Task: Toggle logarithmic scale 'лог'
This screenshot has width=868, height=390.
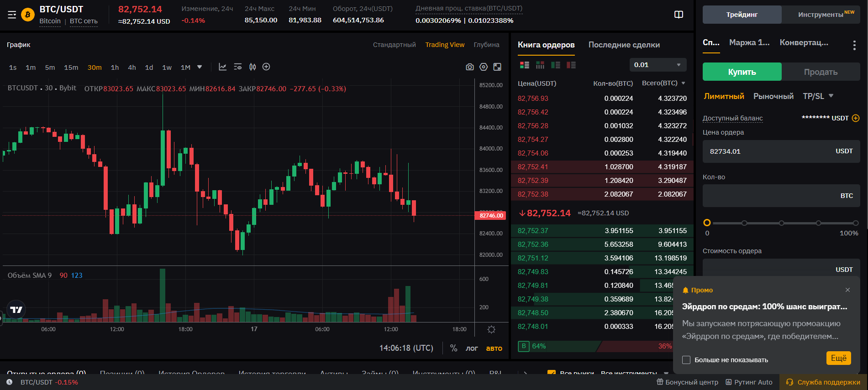Action: click(x=472, y=348)
